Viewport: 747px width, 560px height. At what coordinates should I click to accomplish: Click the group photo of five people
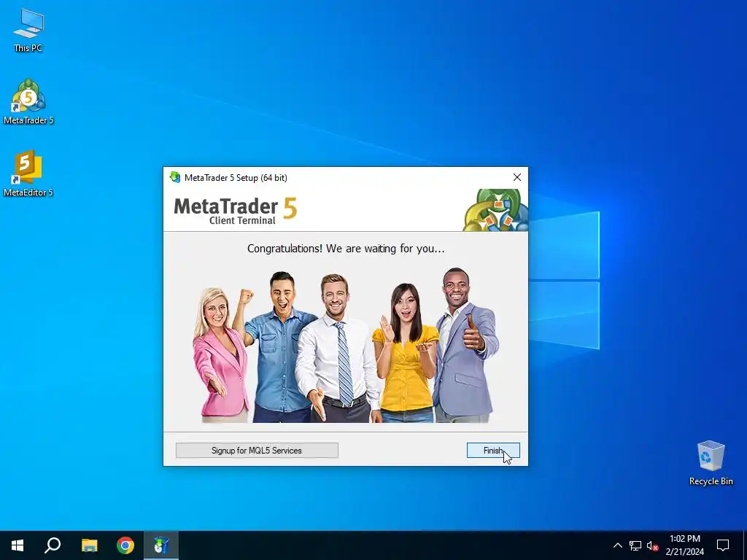point(346,345)
